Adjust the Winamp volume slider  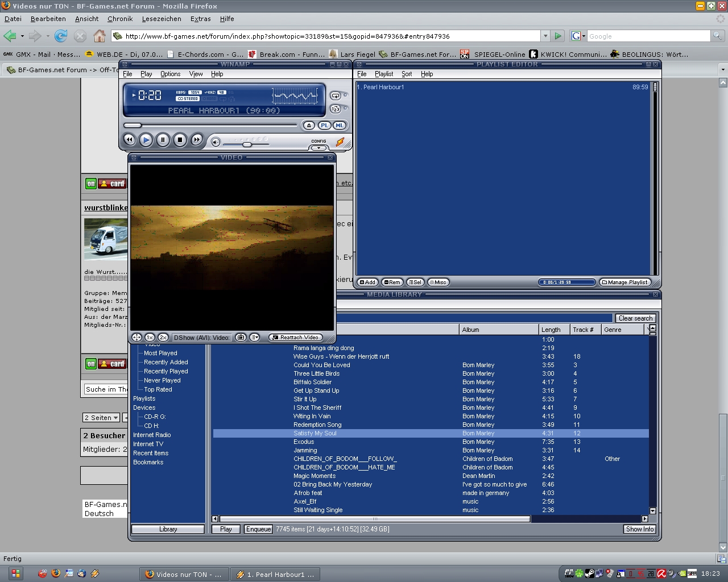[247, 144]
